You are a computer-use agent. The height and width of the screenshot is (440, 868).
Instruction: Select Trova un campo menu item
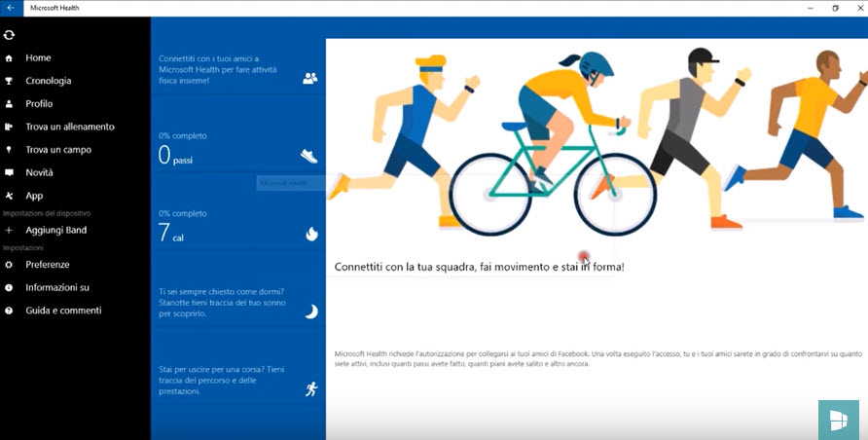coord(58,150)
